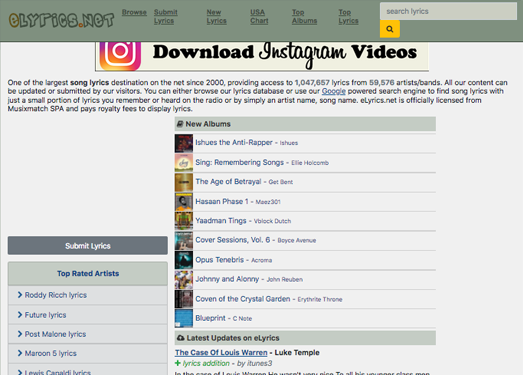Open Top Lyrics navigation link

(349, 16)
